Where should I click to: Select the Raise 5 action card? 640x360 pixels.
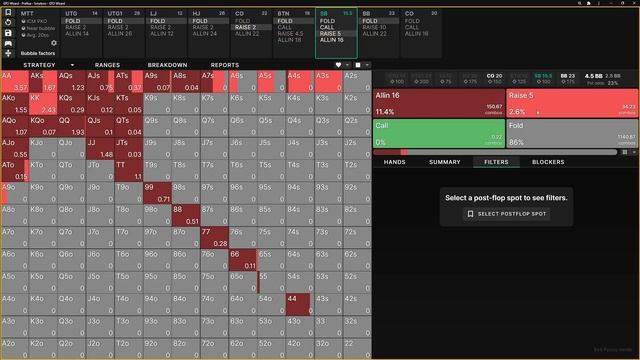(572, 103)
